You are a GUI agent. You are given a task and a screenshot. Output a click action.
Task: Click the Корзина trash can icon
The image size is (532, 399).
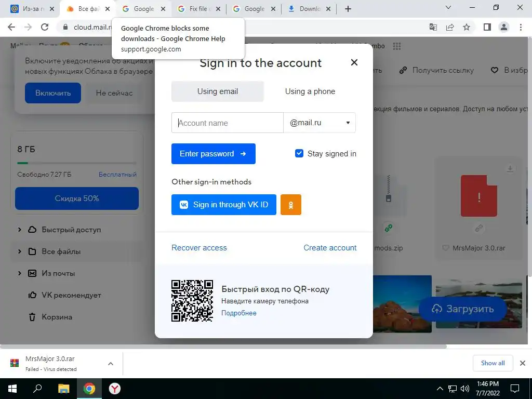(32, 317)
